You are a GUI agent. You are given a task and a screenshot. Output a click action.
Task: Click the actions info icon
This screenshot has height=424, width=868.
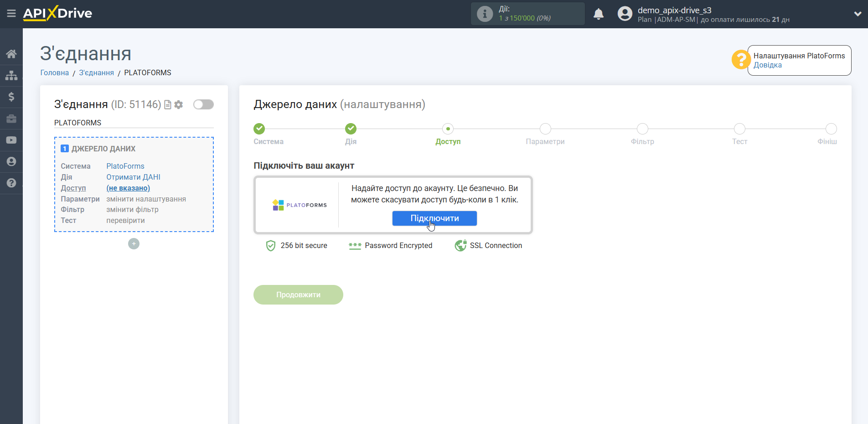point(485,14)
